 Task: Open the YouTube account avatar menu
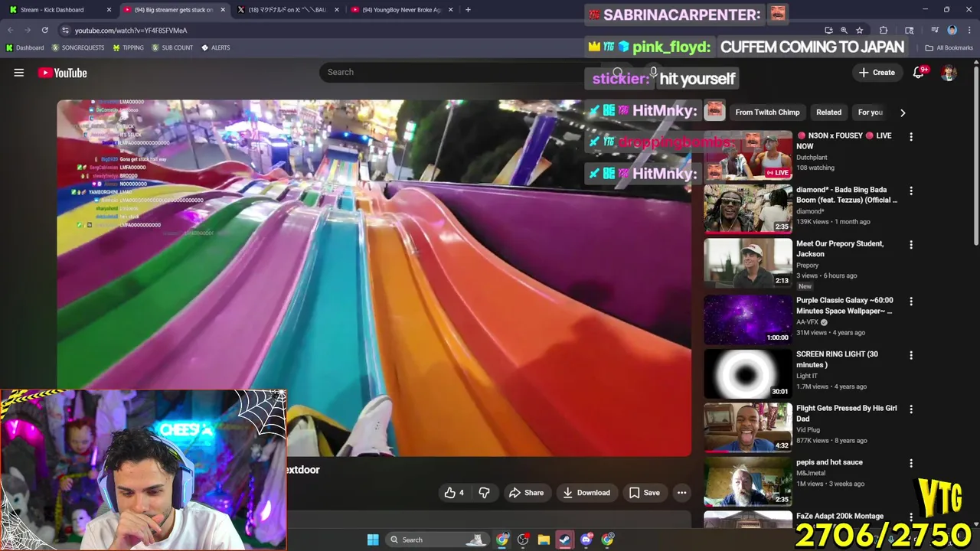(x=949, y=73)
